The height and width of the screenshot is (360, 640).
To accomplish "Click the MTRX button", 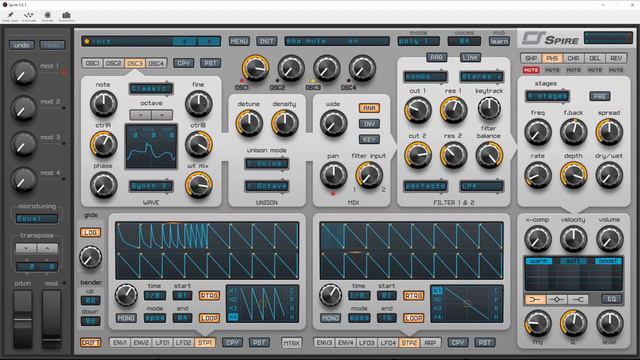I will click(x=291, y=343).
